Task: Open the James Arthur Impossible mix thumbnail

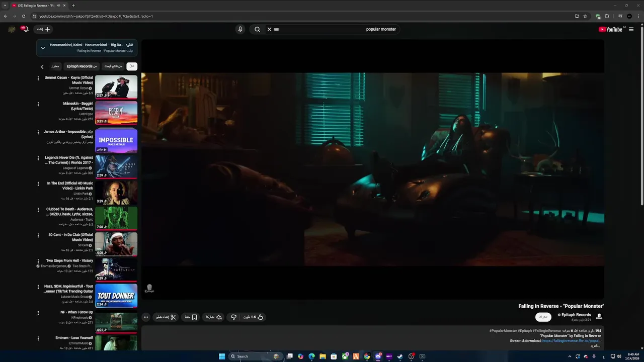Action: pos(116,140)
